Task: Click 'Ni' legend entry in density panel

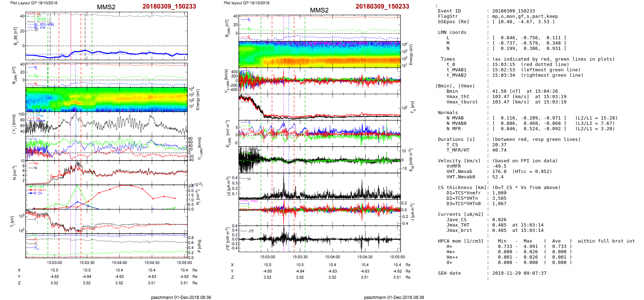Action: pos(36,168)
